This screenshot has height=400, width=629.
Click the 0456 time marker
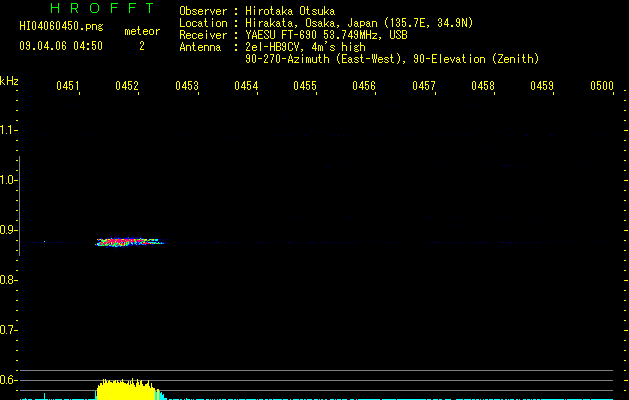(364, 86)
